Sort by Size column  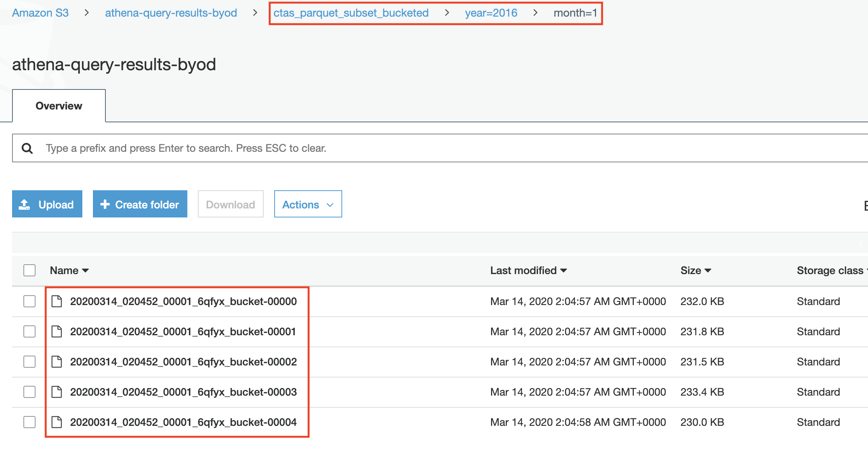696,270
